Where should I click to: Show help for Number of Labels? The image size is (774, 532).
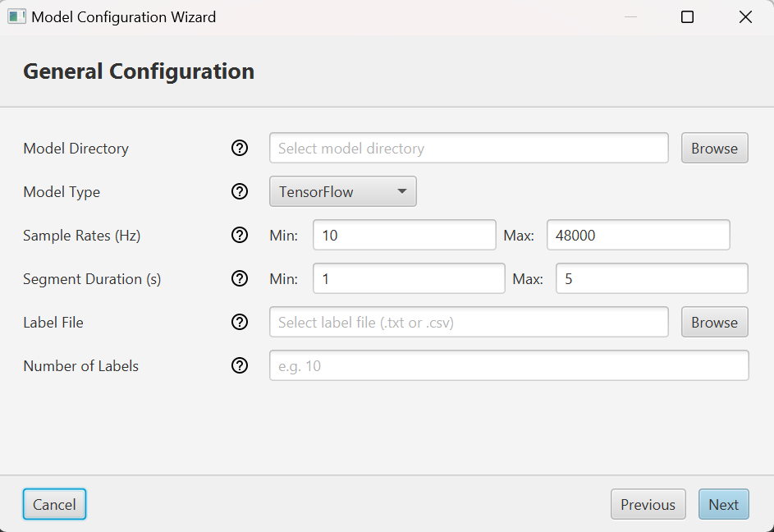click(x=240, y=366)
